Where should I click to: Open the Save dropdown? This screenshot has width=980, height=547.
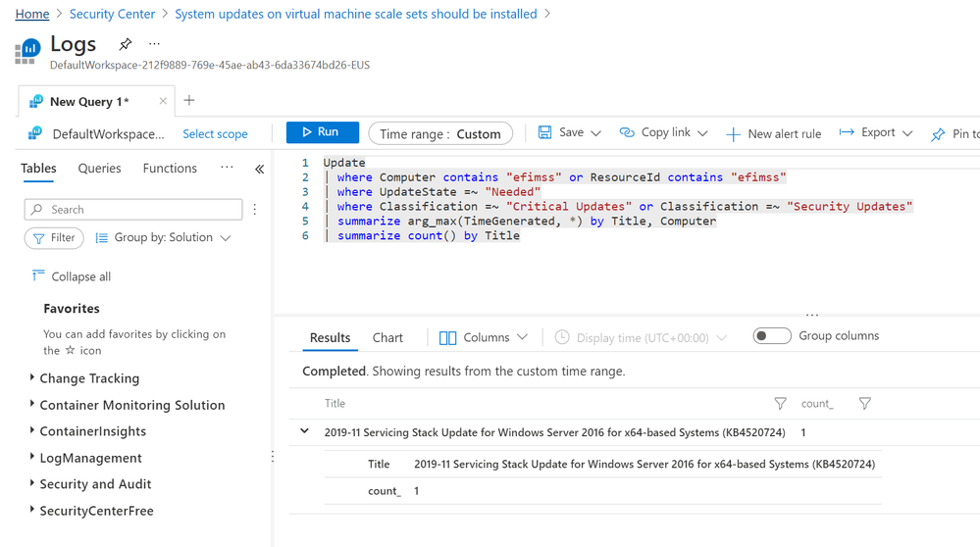coord(595,133)
